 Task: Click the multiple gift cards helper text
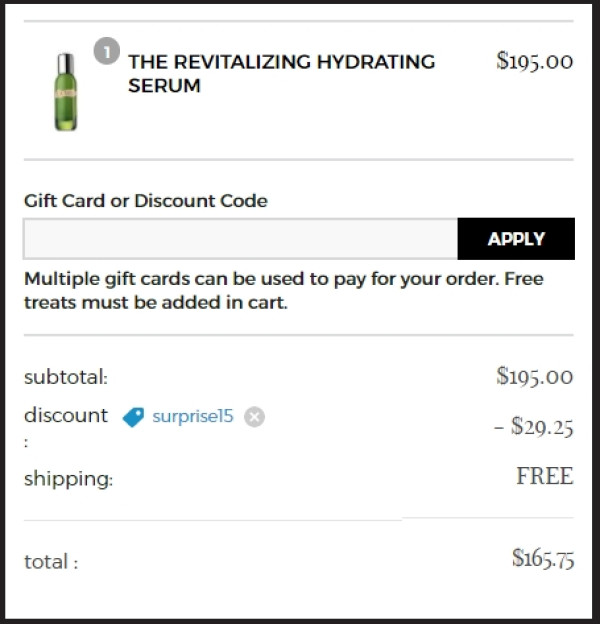[284, 291]
